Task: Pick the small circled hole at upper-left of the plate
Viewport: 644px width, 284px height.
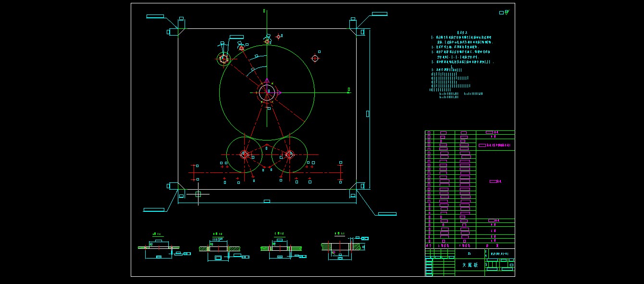Action: point(223,59)
